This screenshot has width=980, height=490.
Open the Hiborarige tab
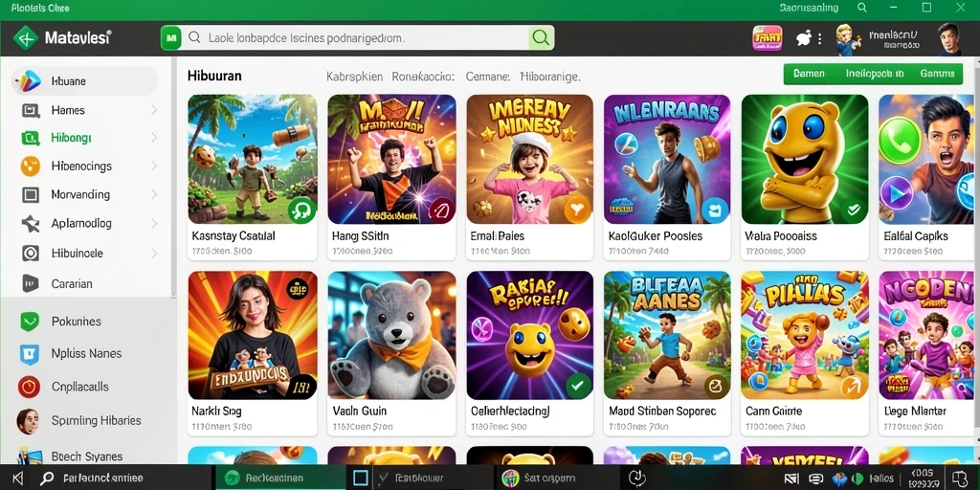click(550, 77)
